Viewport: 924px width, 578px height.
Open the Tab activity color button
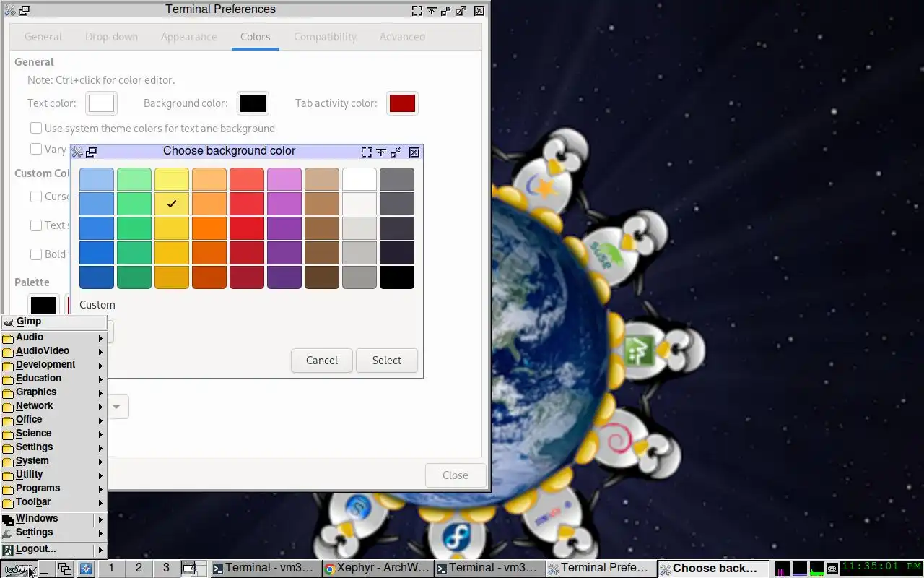tap(402, 103)
